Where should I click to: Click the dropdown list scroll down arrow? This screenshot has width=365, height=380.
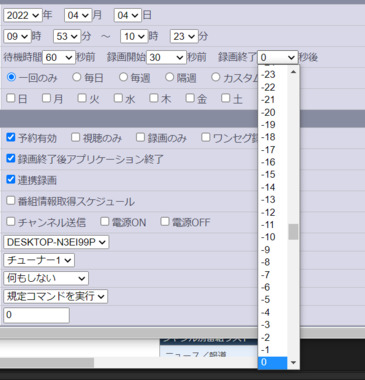(293, 363)
